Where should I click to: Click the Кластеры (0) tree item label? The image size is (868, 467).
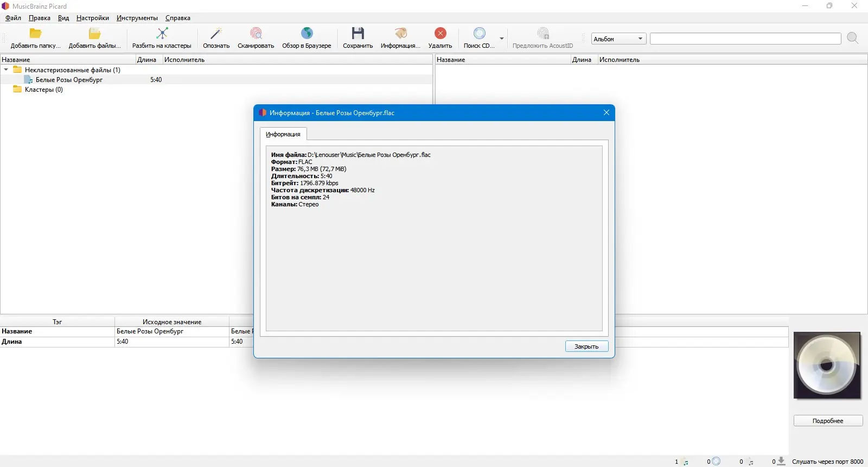click(x=44, y=90)
